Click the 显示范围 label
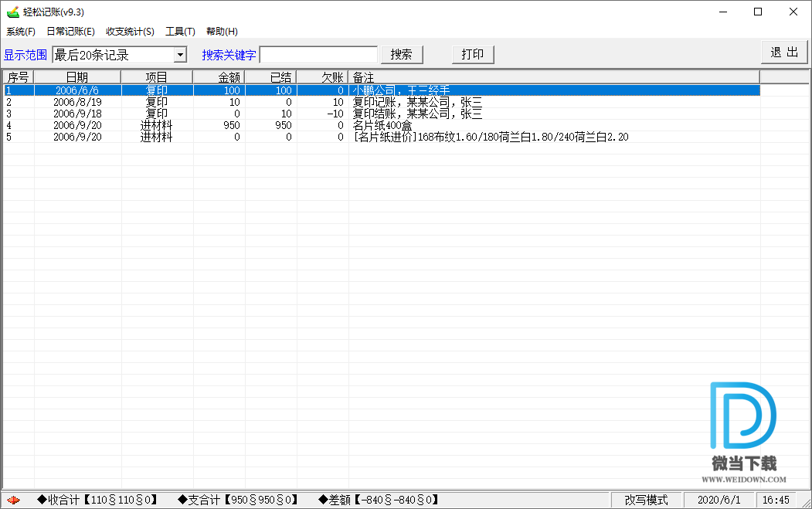The image size is (812, 509). tap(25, 55)
